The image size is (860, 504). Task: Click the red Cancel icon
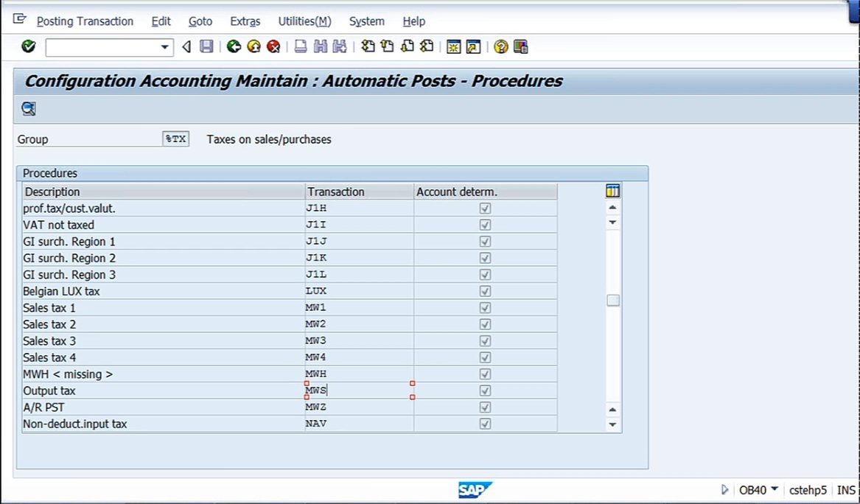(273, 46)
